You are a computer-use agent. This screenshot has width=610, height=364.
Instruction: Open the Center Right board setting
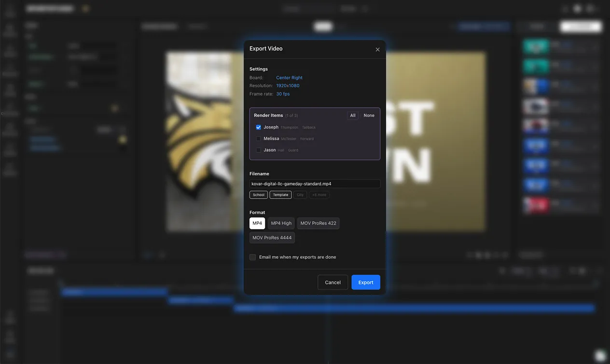289,78
